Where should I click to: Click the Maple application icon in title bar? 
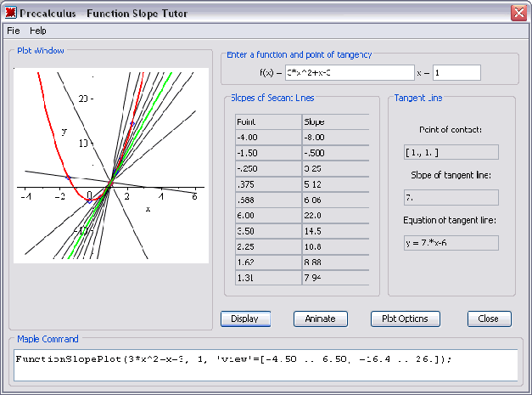11,13
